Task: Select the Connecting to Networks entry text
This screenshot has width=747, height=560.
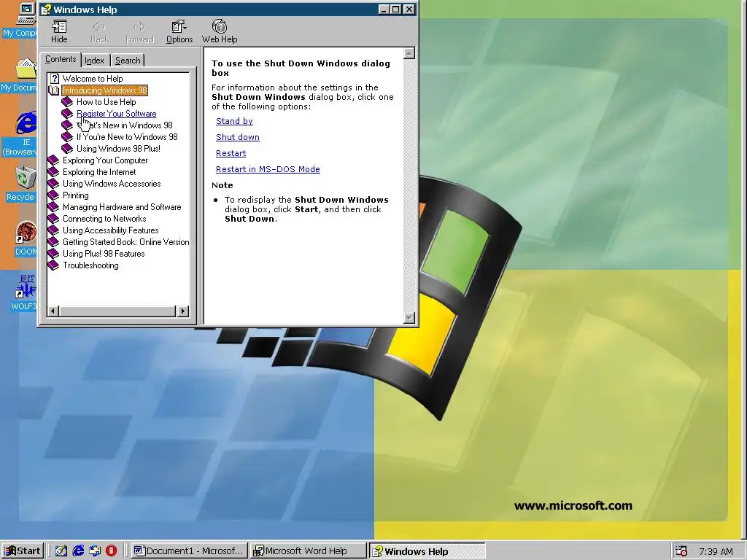Action: 104,219
